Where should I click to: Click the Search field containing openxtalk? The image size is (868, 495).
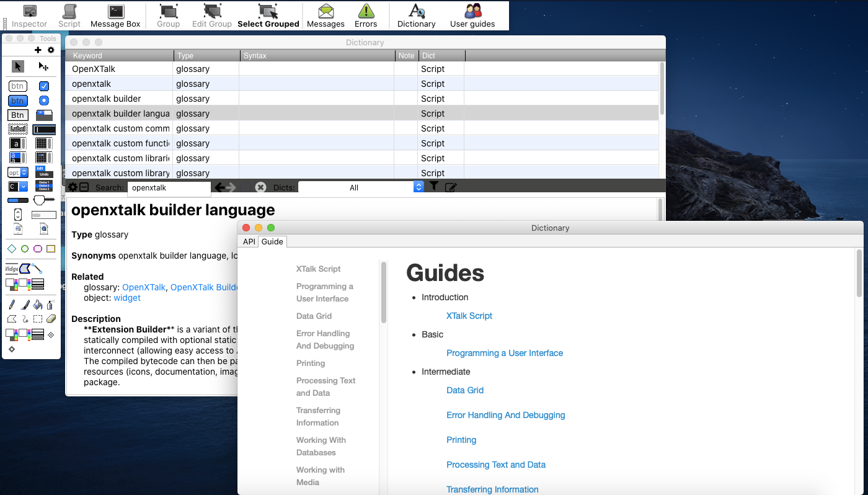169,187
